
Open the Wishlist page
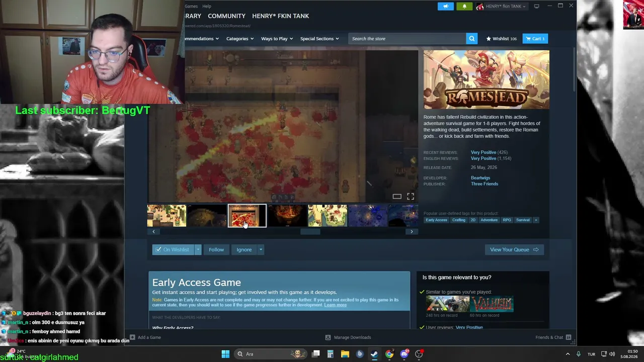[501, 39]
